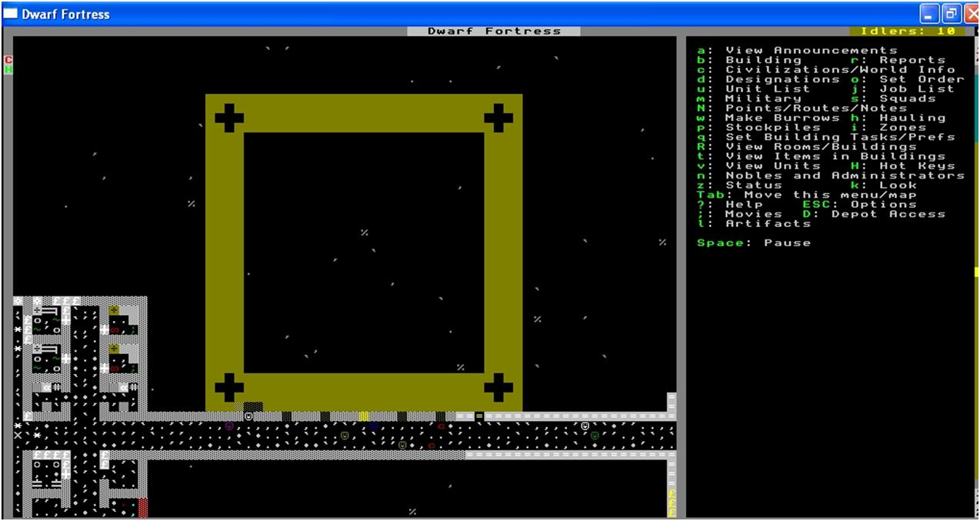Click the equals-sign tile in corridor wall
980x521 pixels.
coord(479,416)
